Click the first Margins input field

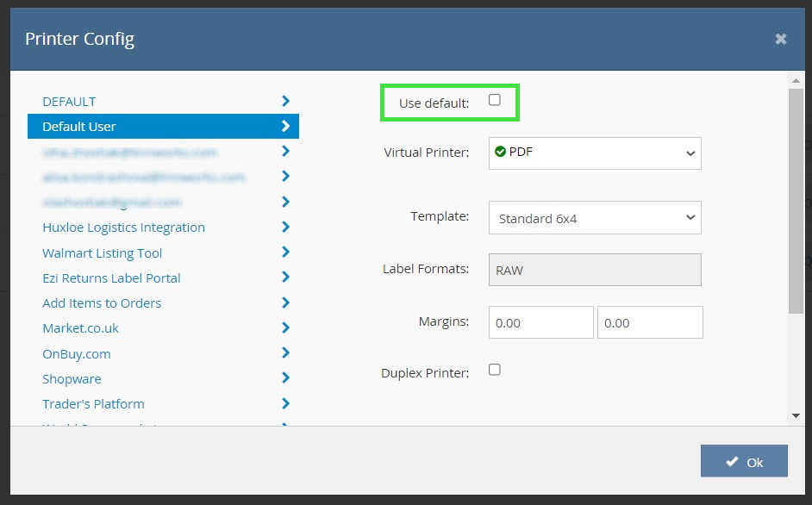coord(540,322)
